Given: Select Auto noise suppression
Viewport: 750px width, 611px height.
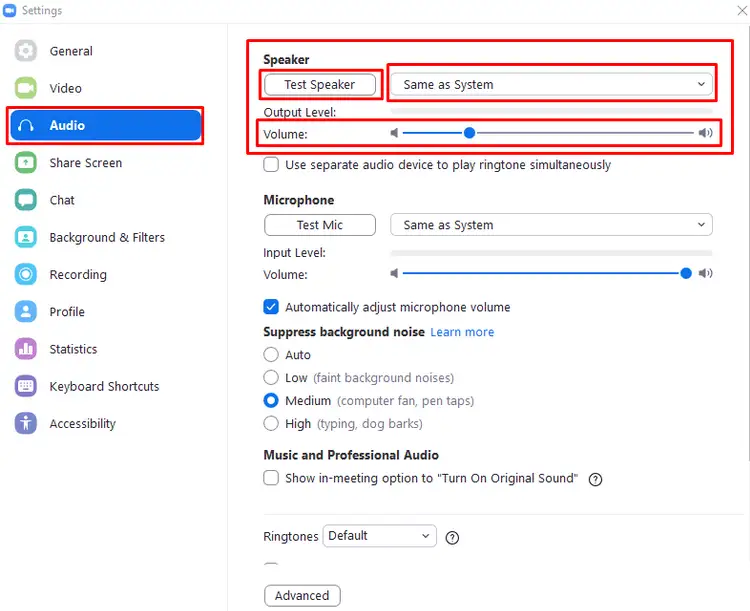Looking at the screenshot, I should click(x=271, y=355).
